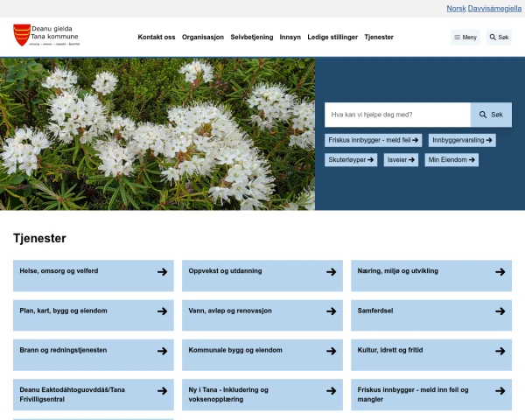Open the Innbyggervarsling shortcut
Screen dimensions: 525x420
(x=462, y=140)
